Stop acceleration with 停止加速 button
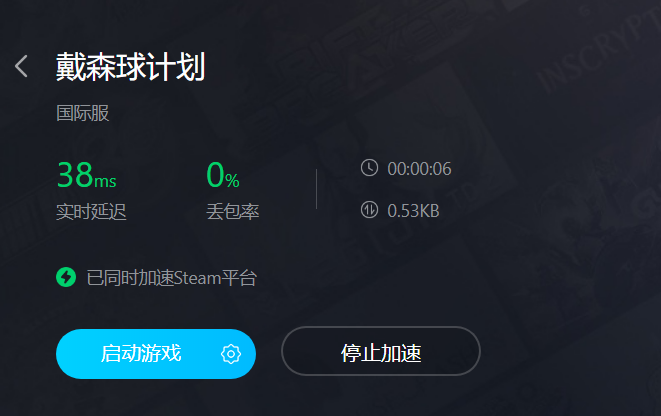The height and width of the screenshot is (416, 661). tap(381, 351)
